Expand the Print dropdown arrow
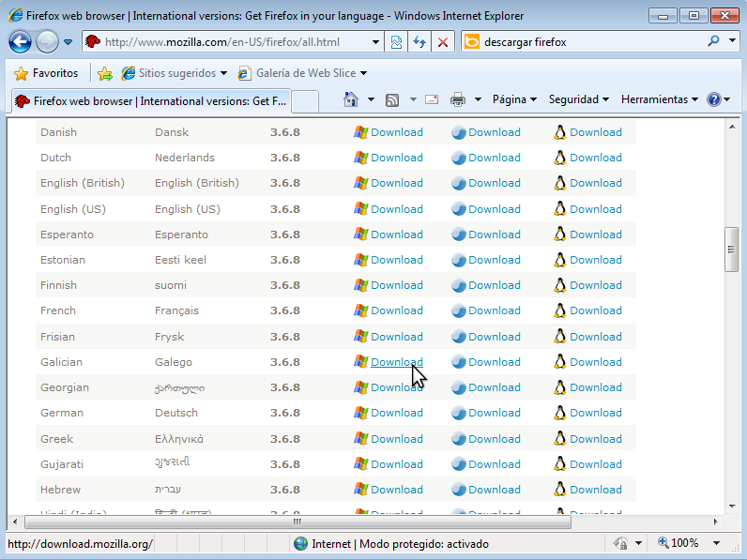 (478, 99)
